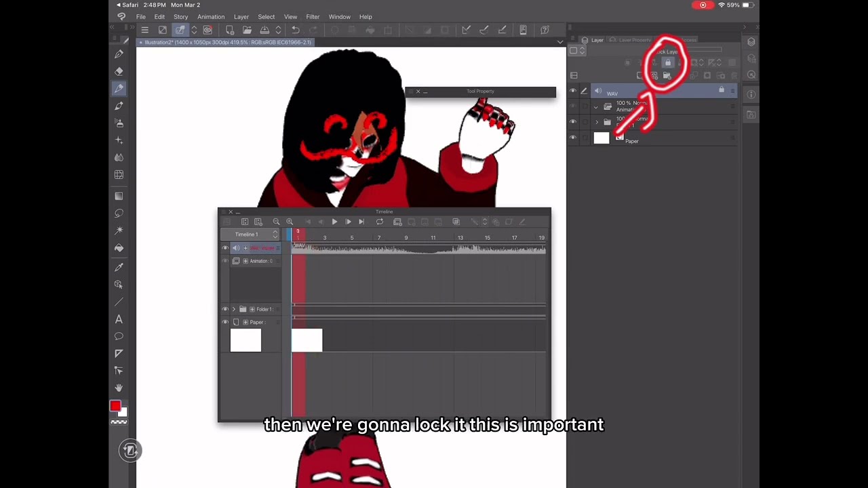Click the Paper layer white thumbnail
The height and width of the screenshot is (488, 868).
tap(601, 138)
